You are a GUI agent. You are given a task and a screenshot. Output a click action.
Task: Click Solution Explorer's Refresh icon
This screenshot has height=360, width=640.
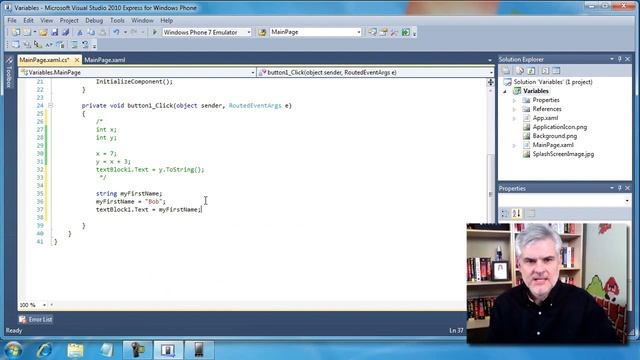click(x=531, y=71)
